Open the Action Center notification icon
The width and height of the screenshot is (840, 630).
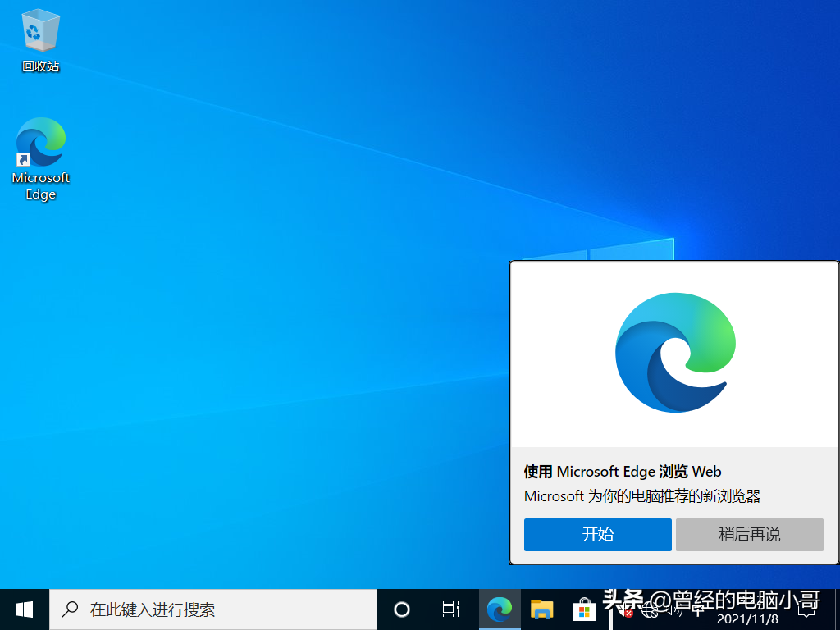point(806,609)
